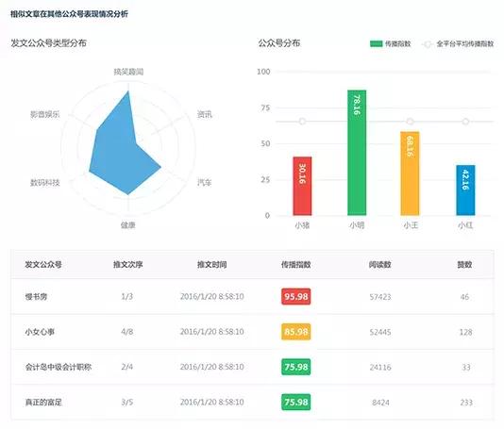Image resolution: width=504 pixels, height=429 pixels.
Task: Select the average marker above 小王 bar
Action: point(410,122)
